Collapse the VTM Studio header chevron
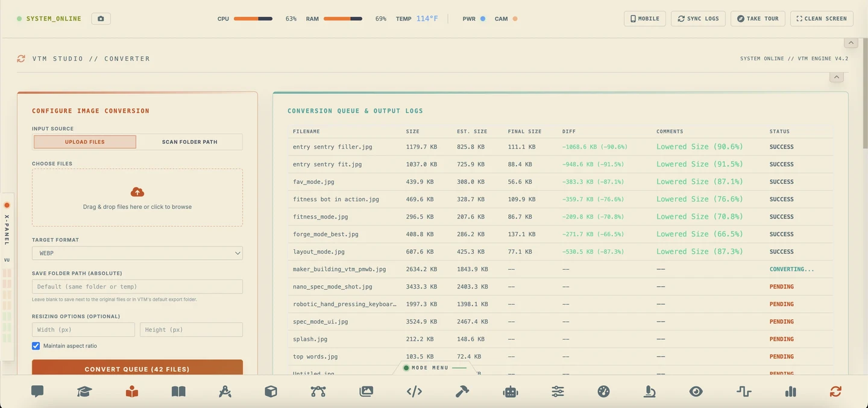Image resolution: width=868 pixels, height=408 pixels. [836, 77]
